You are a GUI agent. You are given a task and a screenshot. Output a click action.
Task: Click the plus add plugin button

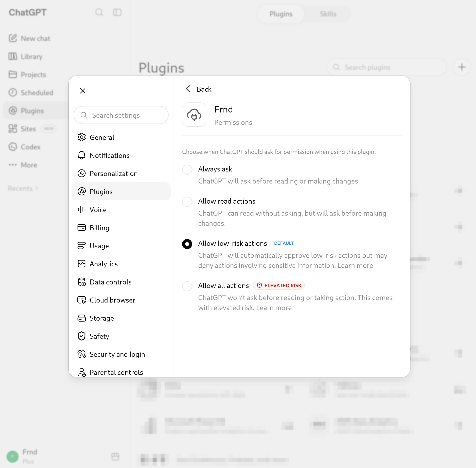tap(462, 67)
